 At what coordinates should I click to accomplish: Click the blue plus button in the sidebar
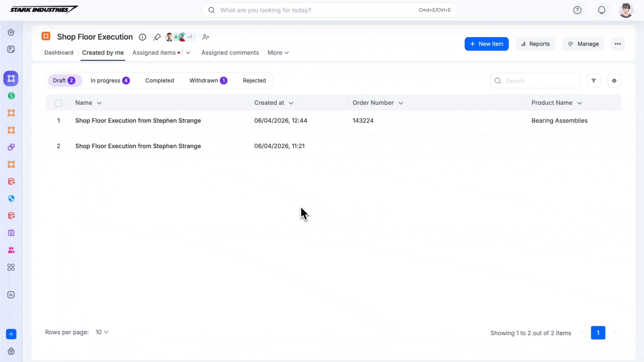point(11,334)
